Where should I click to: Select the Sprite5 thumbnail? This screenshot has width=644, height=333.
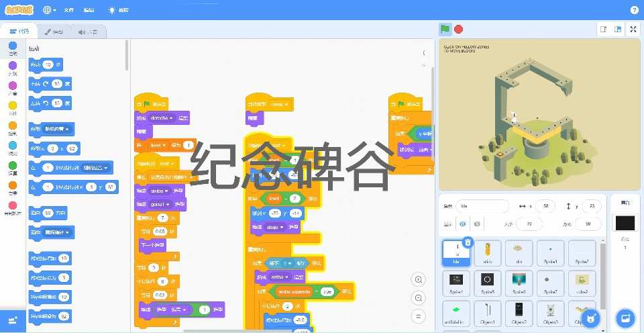pyautogui.click(x=488, y=283)
